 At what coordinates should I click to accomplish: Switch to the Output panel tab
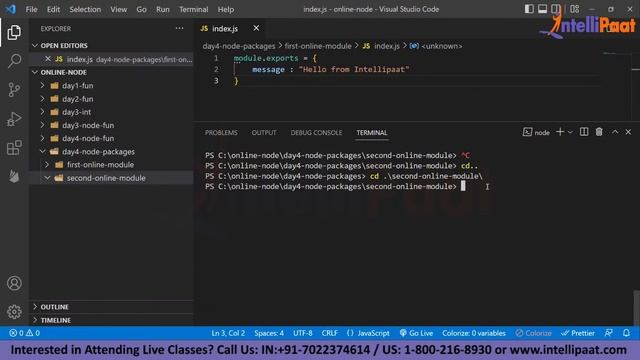click(x=264, y=133)
